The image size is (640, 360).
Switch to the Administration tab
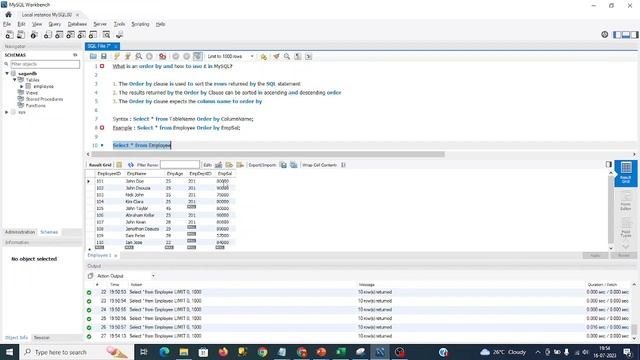20,232
